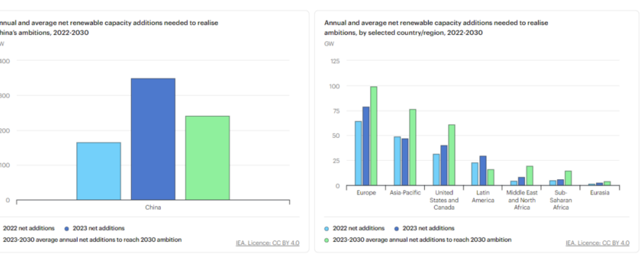
Task: Click the Asia-Pacific axis label
Action: tap(405, 193)
